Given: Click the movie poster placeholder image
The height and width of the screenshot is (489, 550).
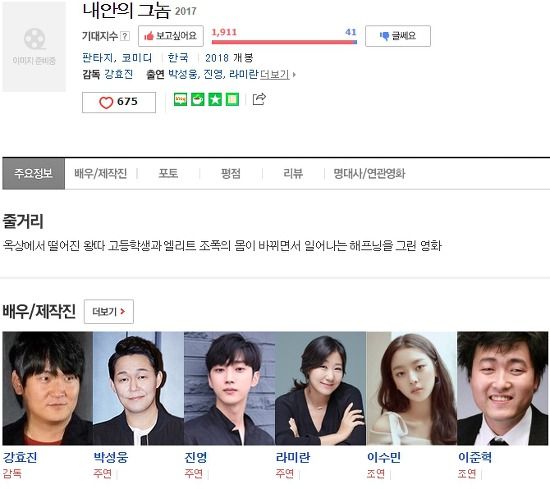Looking at the screenshot, I should point(34,46).
